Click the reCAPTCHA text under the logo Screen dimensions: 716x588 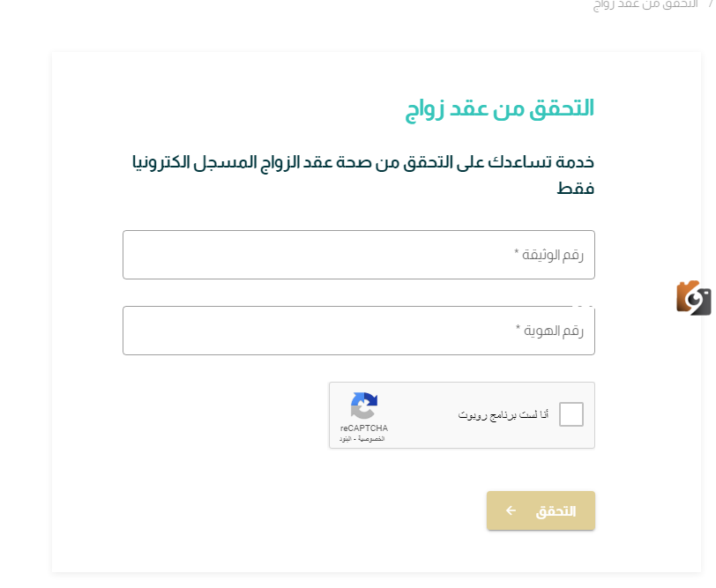point(364,428)
